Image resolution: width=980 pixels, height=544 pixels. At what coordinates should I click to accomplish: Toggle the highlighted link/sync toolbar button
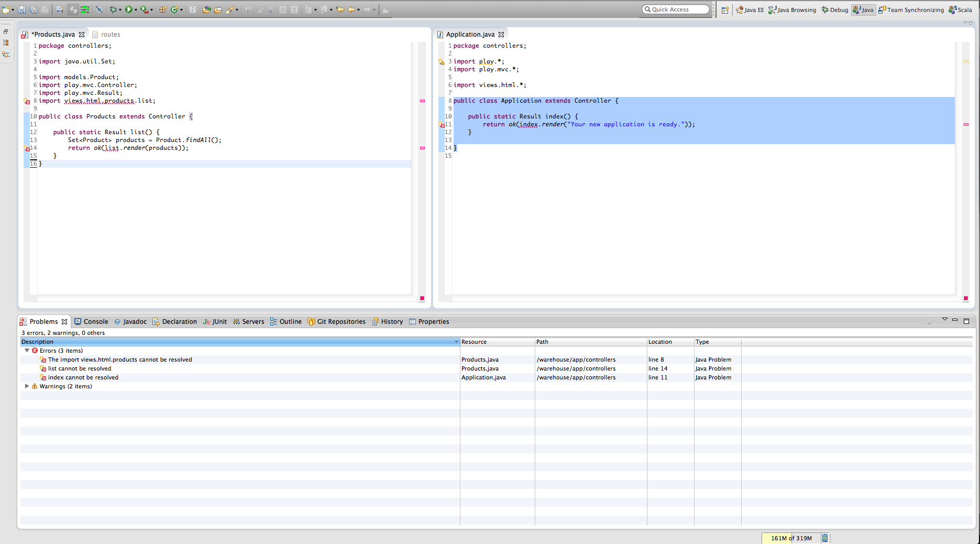73,9
